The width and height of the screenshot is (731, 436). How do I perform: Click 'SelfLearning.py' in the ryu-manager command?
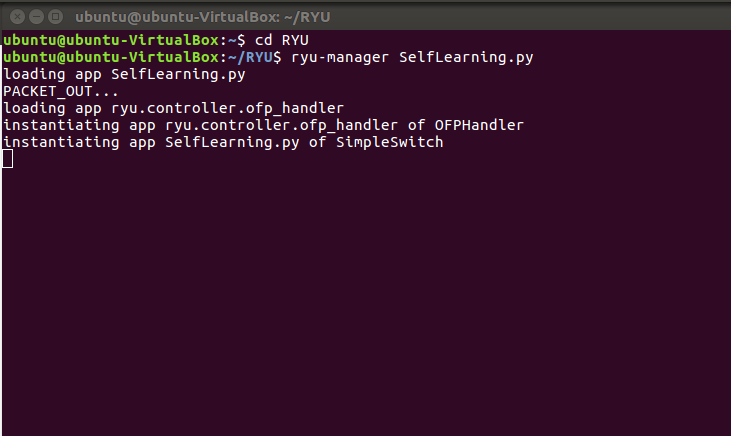466,57
